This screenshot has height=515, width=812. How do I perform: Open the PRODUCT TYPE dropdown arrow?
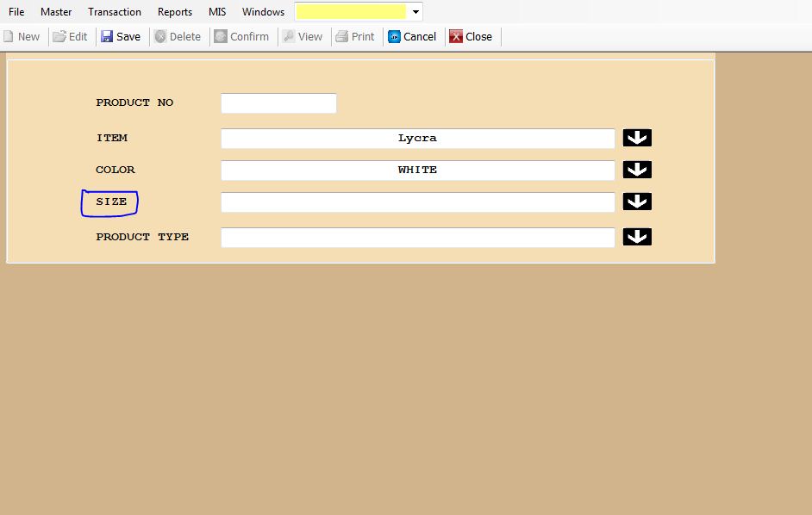tap(637, 237)
